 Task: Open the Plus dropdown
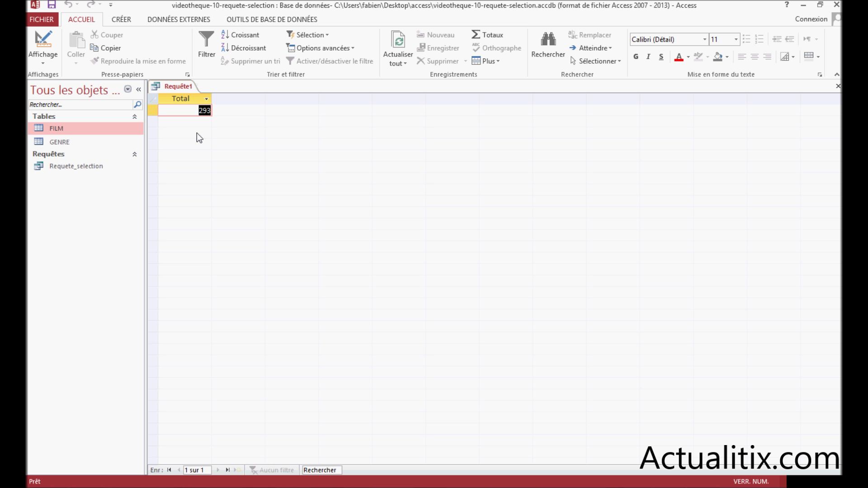point(486,61)
